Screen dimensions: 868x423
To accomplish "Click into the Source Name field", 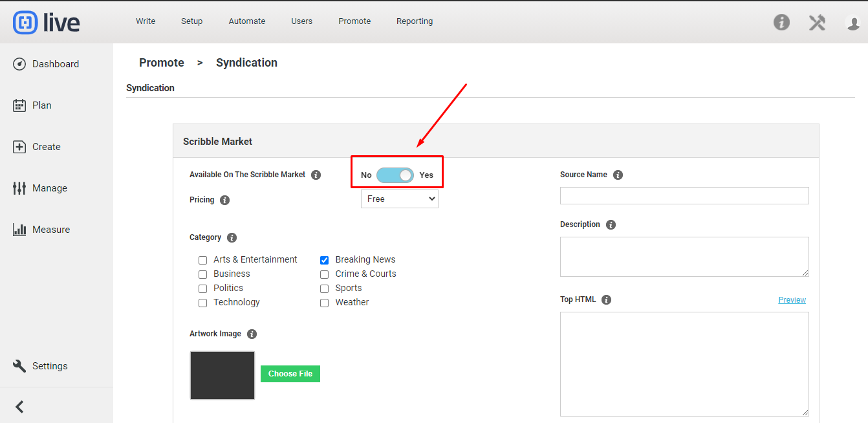I will point(684,195).
